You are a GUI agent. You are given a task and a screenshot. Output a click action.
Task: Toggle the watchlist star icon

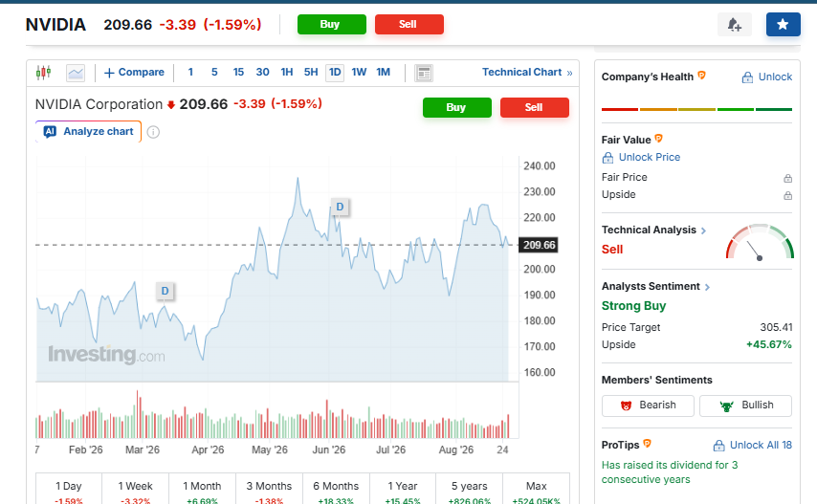[783, 25]
